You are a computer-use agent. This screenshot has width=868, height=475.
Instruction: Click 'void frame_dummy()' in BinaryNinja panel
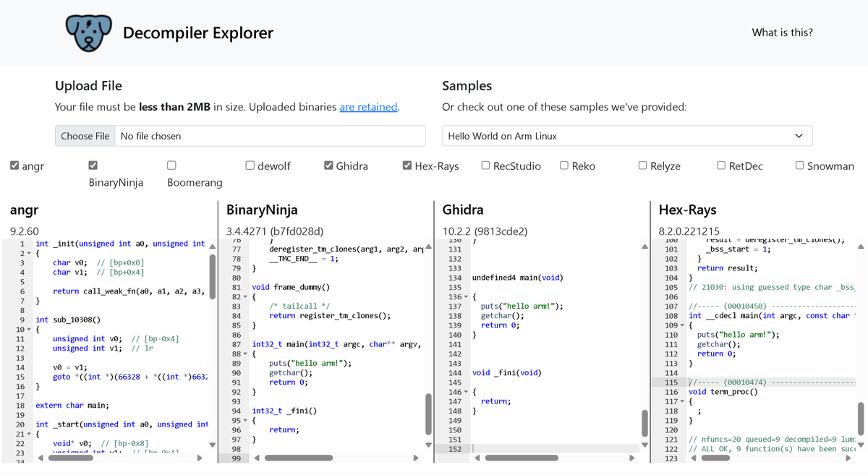tap(291, 287)
